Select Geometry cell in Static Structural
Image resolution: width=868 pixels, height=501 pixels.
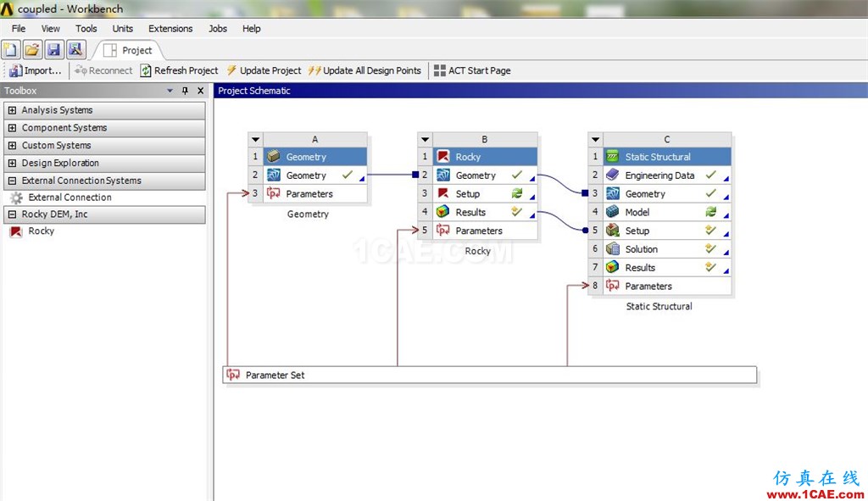tap(667, 194)
